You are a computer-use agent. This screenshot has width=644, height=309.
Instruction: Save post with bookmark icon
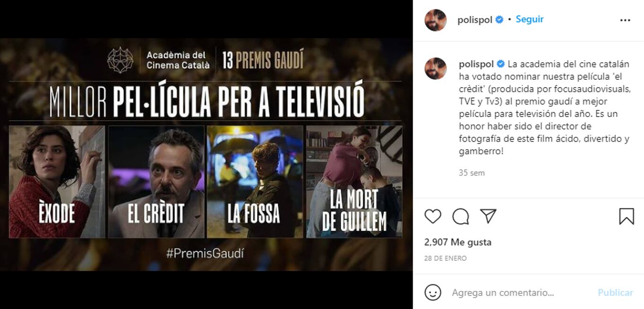pos(627,217)
